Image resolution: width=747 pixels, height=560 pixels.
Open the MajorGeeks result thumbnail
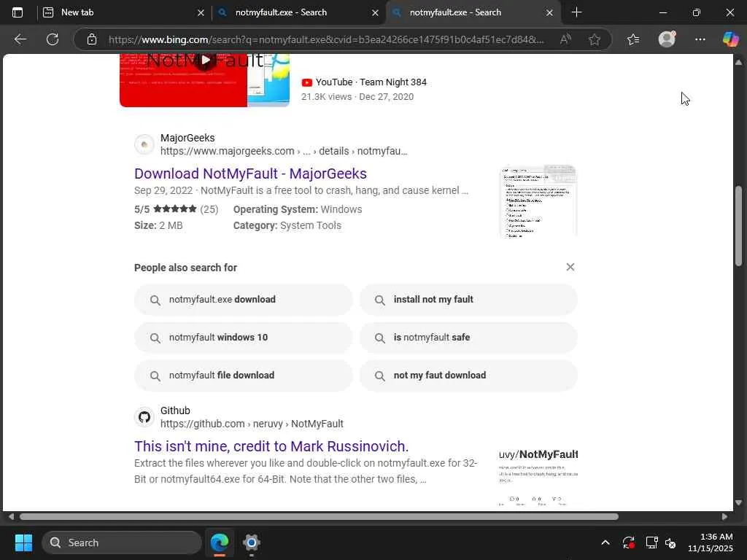coord(538,201)
